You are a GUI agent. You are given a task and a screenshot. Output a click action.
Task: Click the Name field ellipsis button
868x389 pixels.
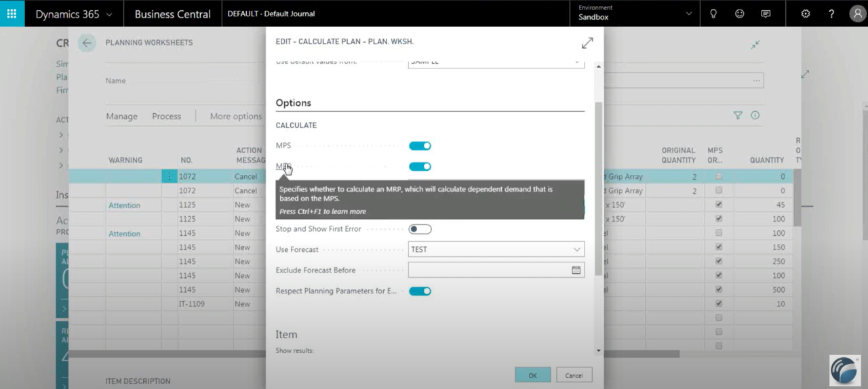pos(757,81)
